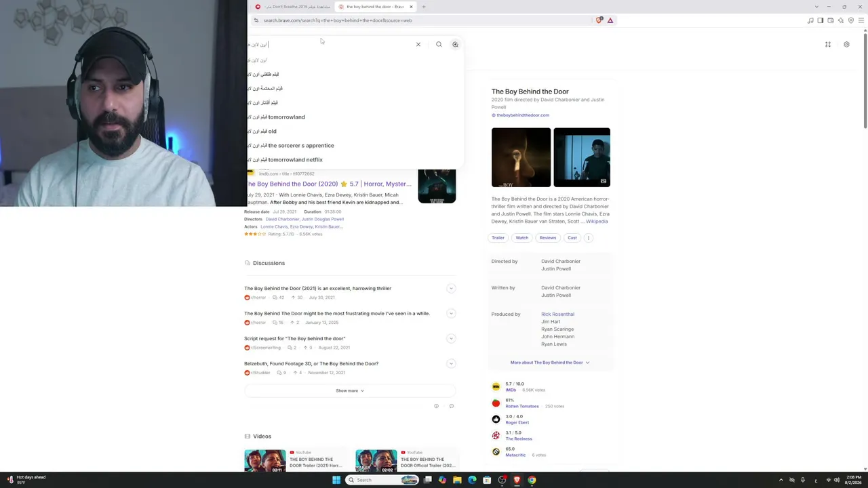Click the Brave Rewards triangle icon
868x488 pixels.
point(610,20)
